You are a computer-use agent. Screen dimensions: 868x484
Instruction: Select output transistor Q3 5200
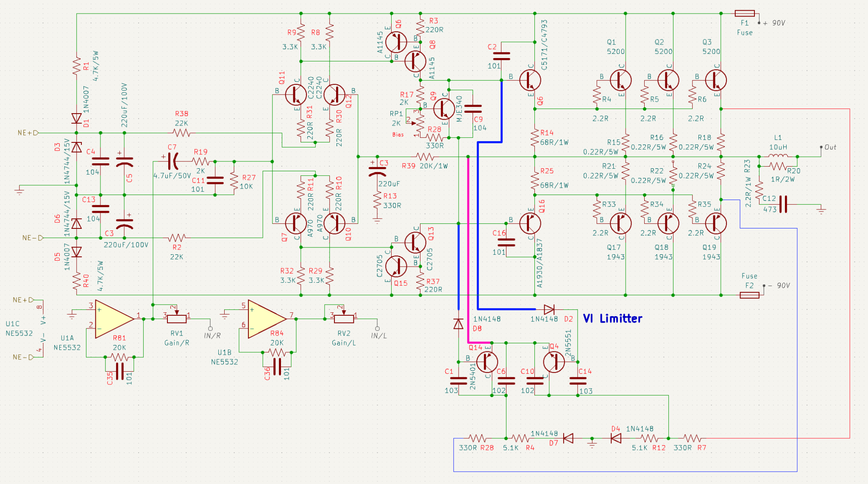[x=716, y=80]
